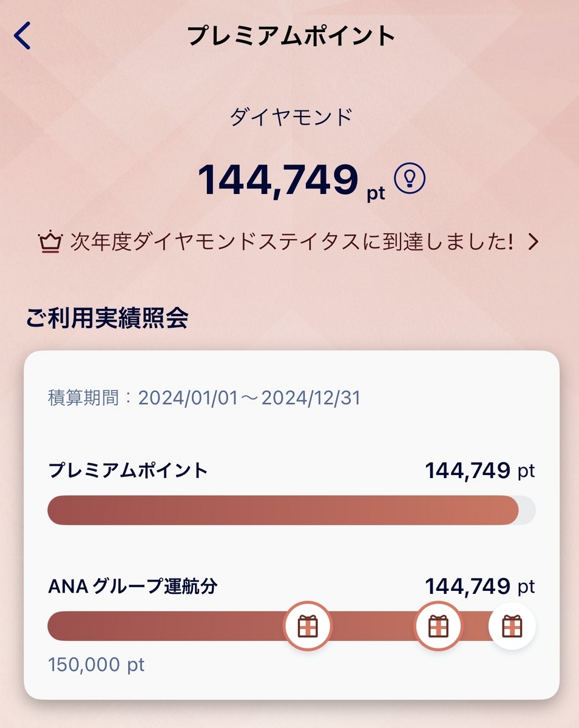Tap 144,749 pt beside ANA グループ運航分
The width and height of the screenshot is (579, 728).
pyautogui.click(x=480, y=587)
